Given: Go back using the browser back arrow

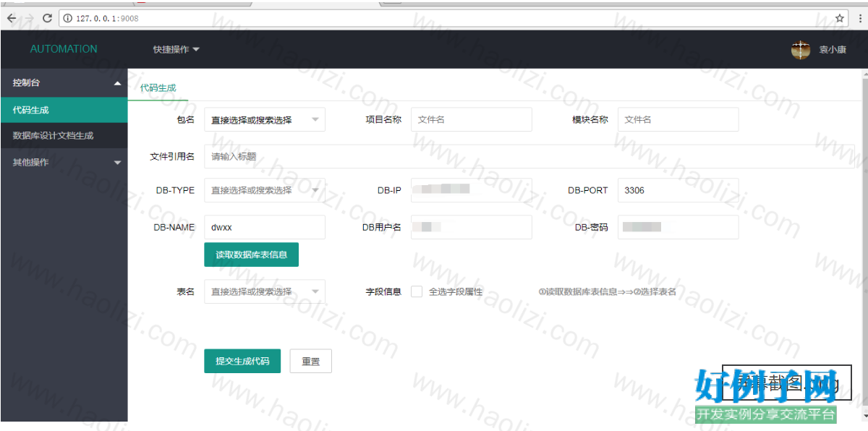Looking at the screenshot, I should [x=12, y=18].
